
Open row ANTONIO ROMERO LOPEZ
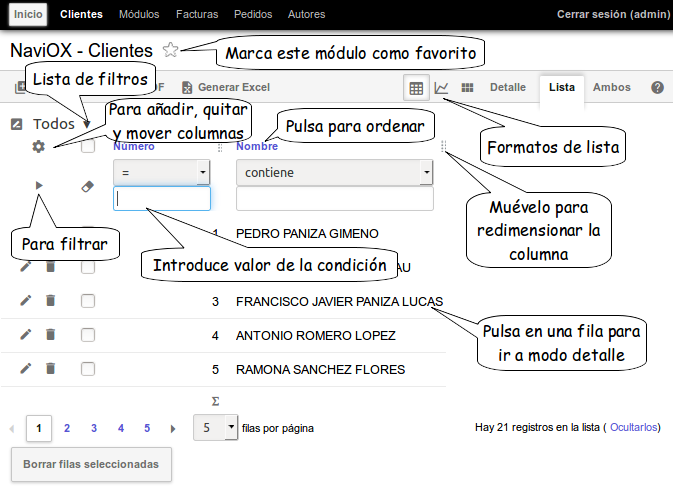click(x=316, y=335)
